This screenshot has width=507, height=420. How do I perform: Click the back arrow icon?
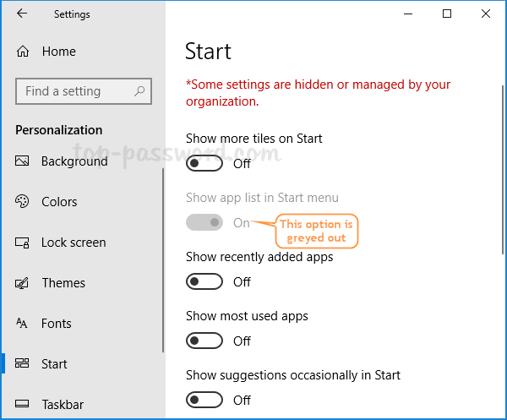point(21,14)
